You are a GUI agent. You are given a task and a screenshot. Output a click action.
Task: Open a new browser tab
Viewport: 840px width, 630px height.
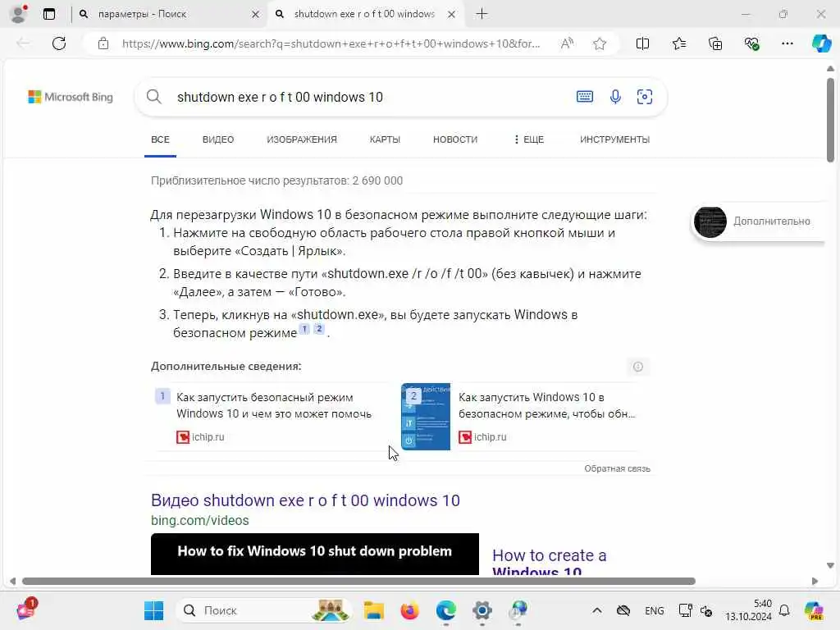482,14
